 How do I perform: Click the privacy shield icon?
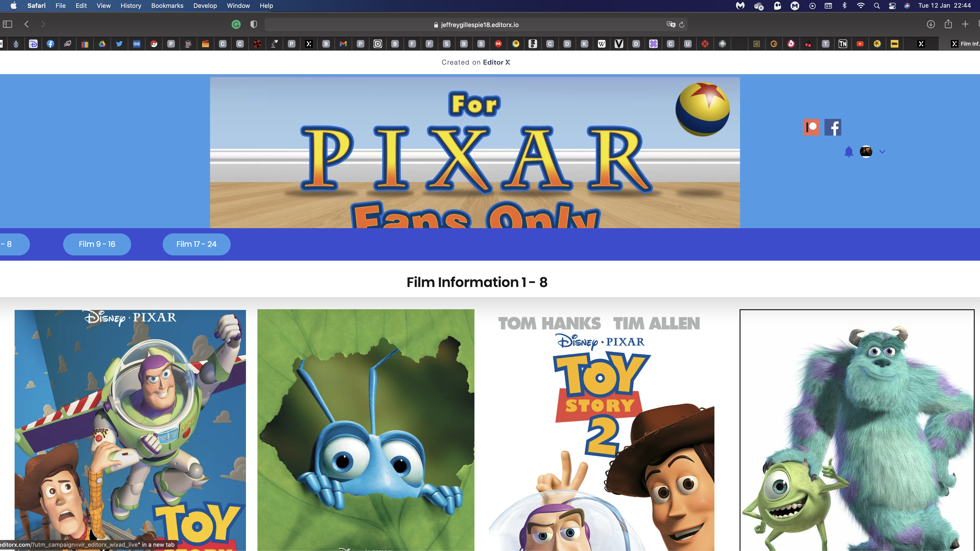click(x=254, y=24)
